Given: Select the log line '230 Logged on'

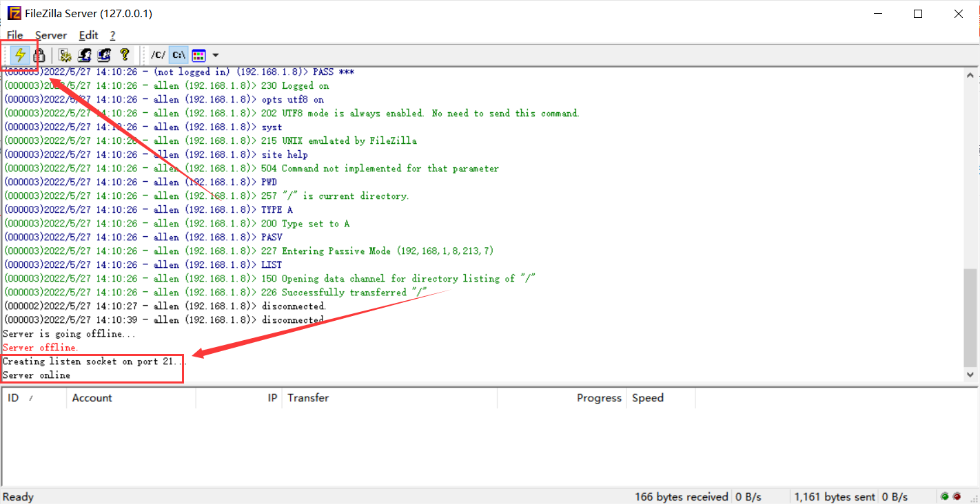Looking at the screenshot, I should click(166, 85).
